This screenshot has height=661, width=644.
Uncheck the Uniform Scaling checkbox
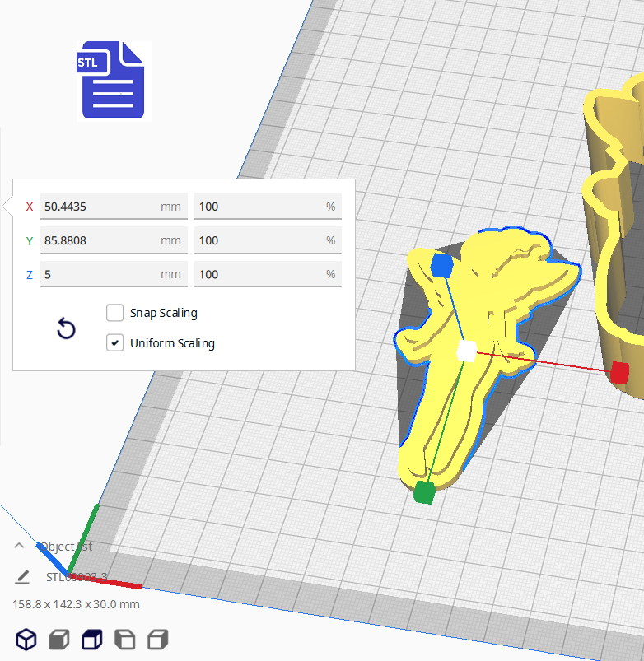[115, 343]
